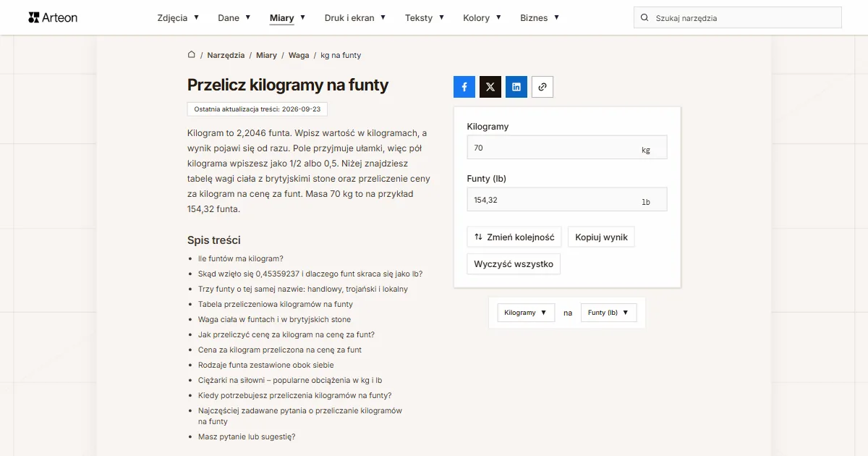Open the Biznes menu
This screenshot has width=868, height=456.
[x=540, y=17]
